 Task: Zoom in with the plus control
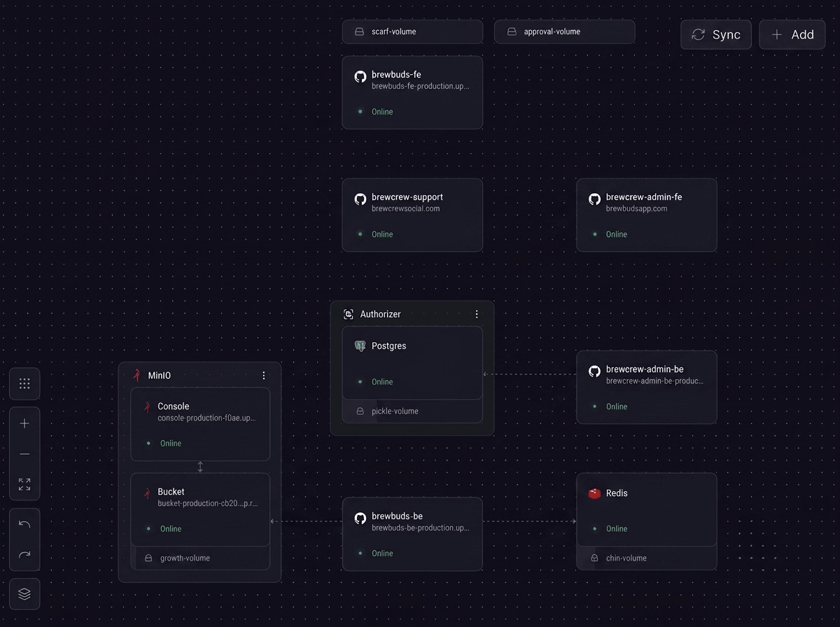[24, 423]
